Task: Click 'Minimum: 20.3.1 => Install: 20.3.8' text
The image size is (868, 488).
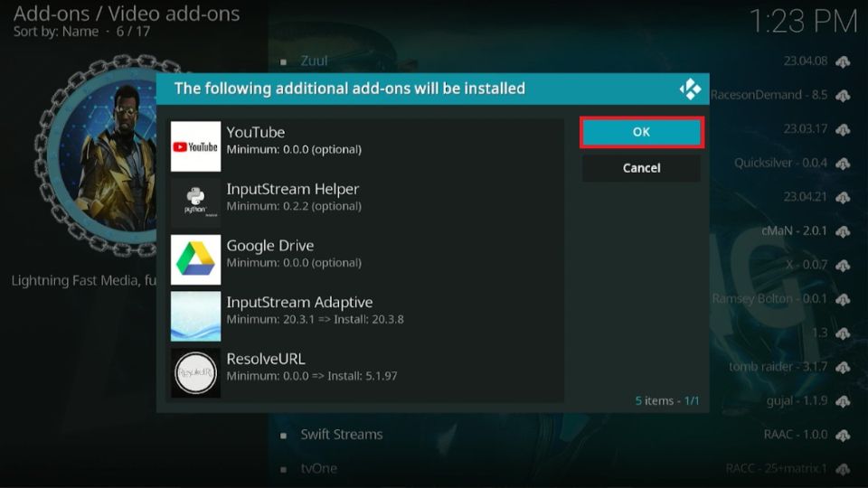Action: tap(315, 319)
